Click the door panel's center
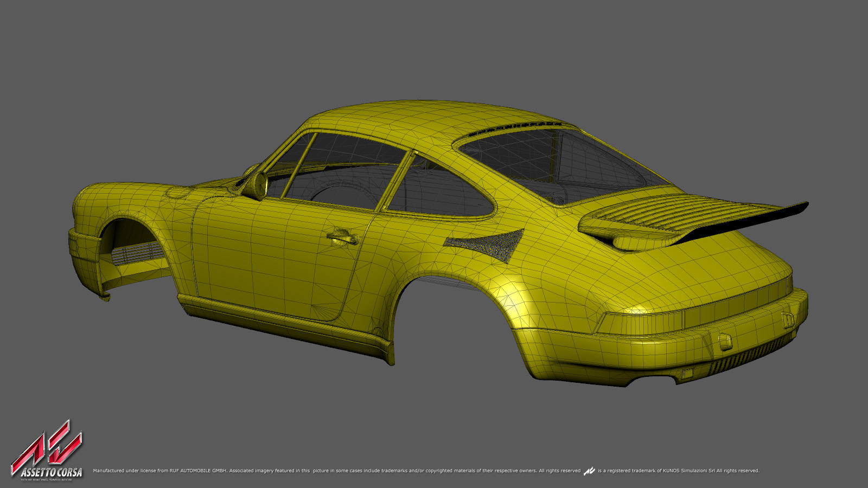This screenshot has width=868, height=488. point(277,255)
